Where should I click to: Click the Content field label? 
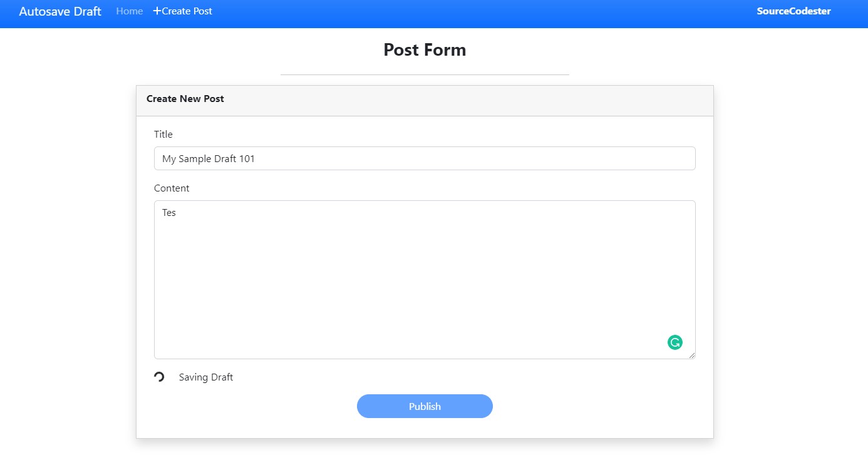tap(172, 188)
